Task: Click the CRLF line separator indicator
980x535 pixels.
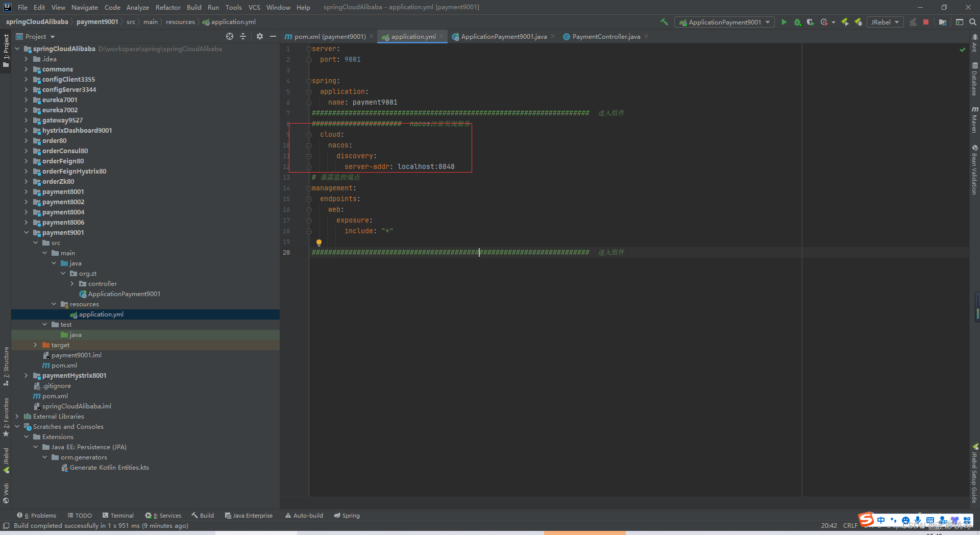Action: click(850, 526)
